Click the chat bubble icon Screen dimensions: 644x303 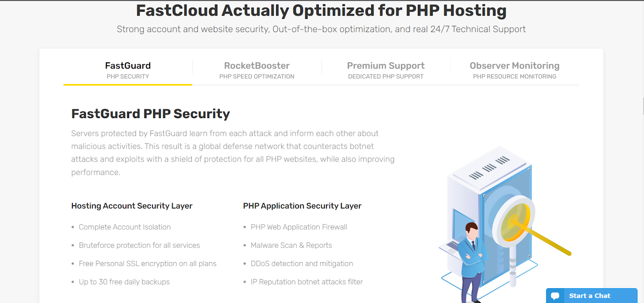555,296
